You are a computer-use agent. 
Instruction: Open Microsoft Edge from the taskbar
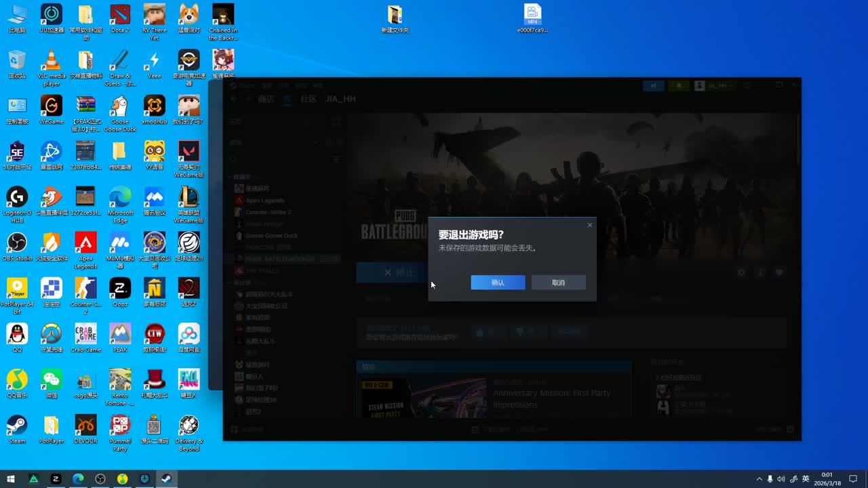(78, 479)
